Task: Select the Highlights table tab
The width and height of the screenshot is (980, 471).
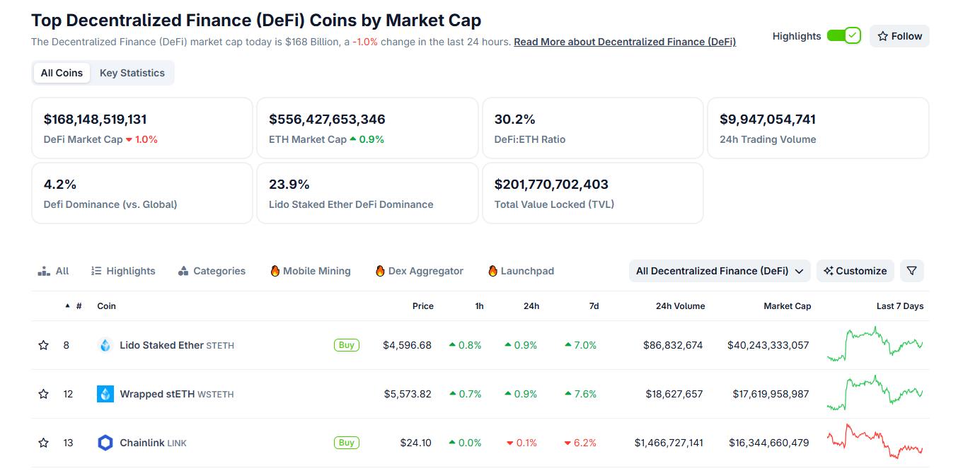Action: pos(123,271)
